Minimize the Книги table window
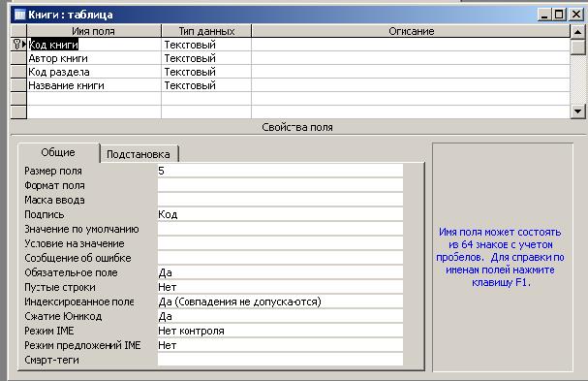 [544, 15]
